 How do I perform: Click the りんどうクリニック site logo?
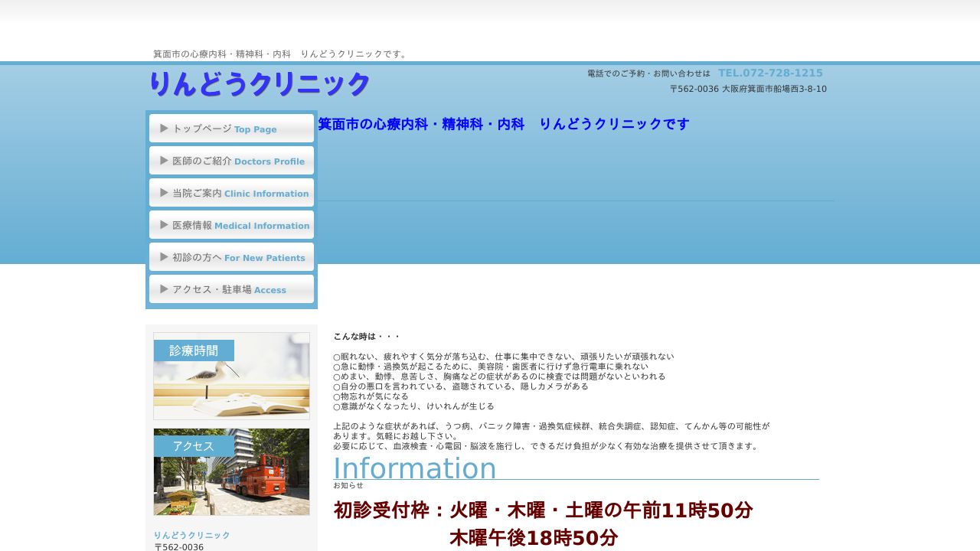pos(260,85)
